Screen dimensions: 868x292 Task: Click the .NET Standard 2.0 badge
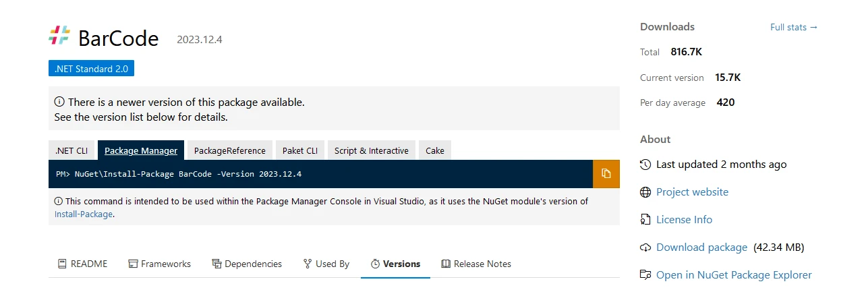point(91,68)
